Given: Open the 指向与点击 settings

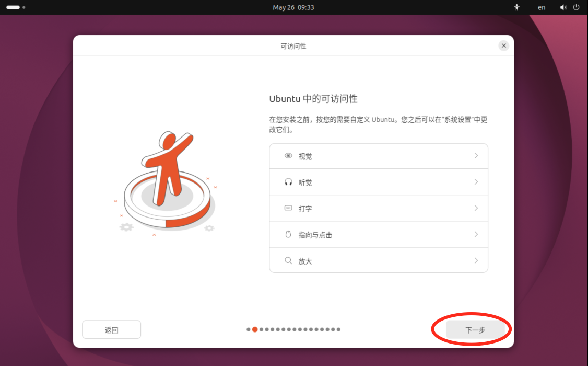Looking at the screenshot, I should (x=379, y=234).
